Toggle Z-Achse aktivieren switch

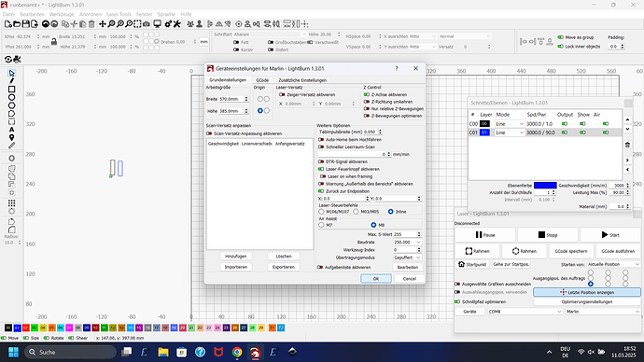[x=367, y=94]
